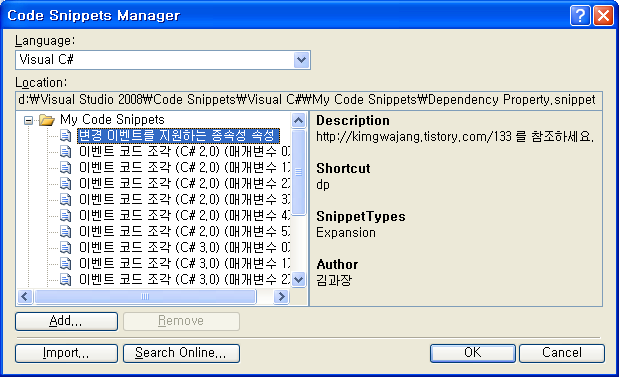Image resolution: width=619 pixels, height=377 pixels.
Task: Click the Language: label
Action: 45,41
